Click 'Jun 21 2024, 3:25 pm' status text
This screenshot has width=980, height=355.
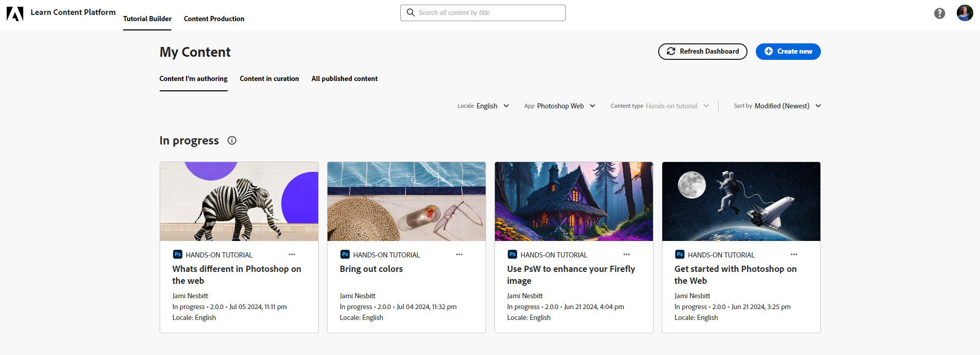(x=761, y=306)
